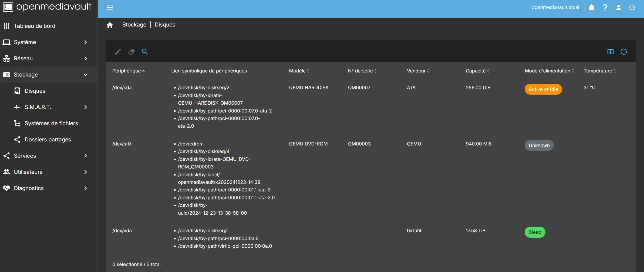
Task: Click the Stockage storage icon
Action: pyautogui.click(x=6, y=75)
